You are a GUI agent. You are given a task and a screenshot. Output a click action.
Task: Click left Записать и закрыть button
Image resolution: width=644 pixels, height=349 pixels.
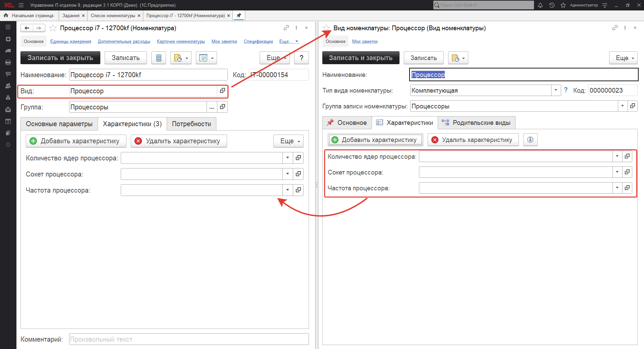[x=60, y=58]
